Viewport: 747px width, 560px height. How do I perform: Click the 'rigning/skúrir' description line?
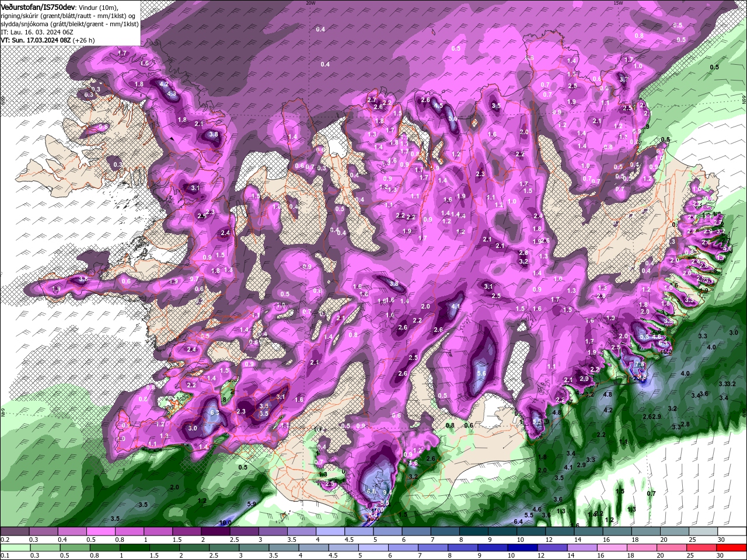(68, 16)
